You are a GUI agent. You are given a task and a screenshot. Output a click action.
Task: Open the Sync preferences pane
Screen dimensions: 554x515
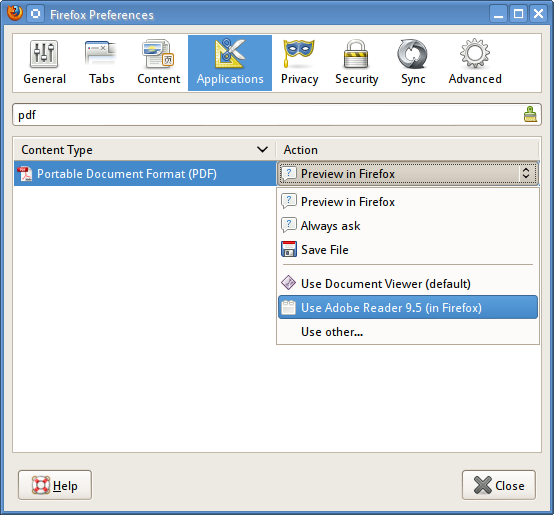coord(413,63)
